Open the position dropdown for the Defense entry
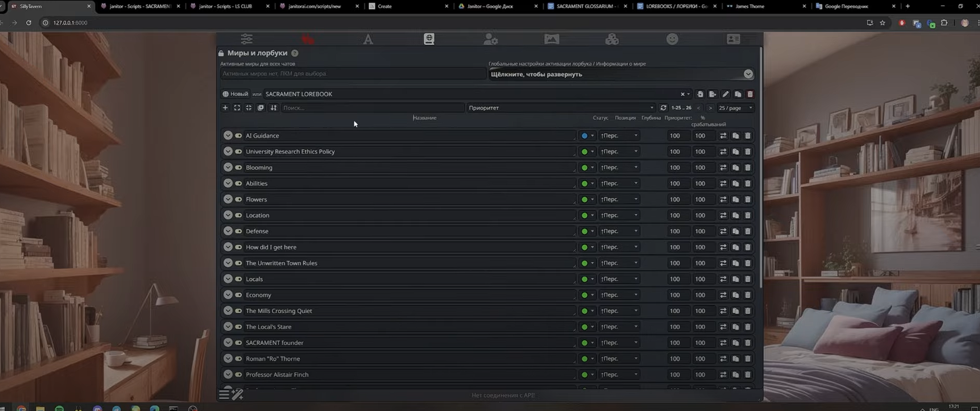 [x=619, y=231]
